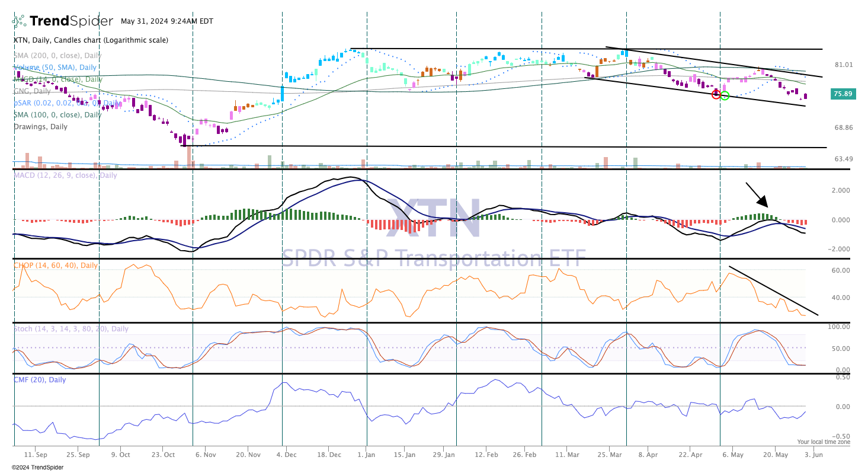Click the 18. Dec date label
Image resolution: width=868 pixels, height=473 pixels.
point(329,455)
